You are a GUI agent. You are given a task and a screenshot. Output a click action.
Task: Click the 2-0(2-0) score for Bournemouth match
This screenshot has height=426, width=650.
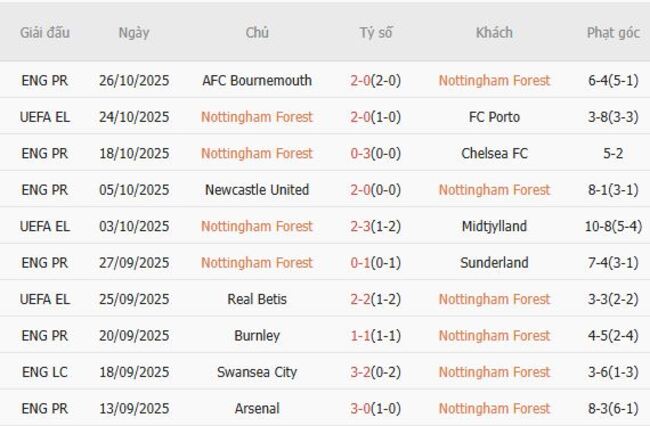(376, 80)
